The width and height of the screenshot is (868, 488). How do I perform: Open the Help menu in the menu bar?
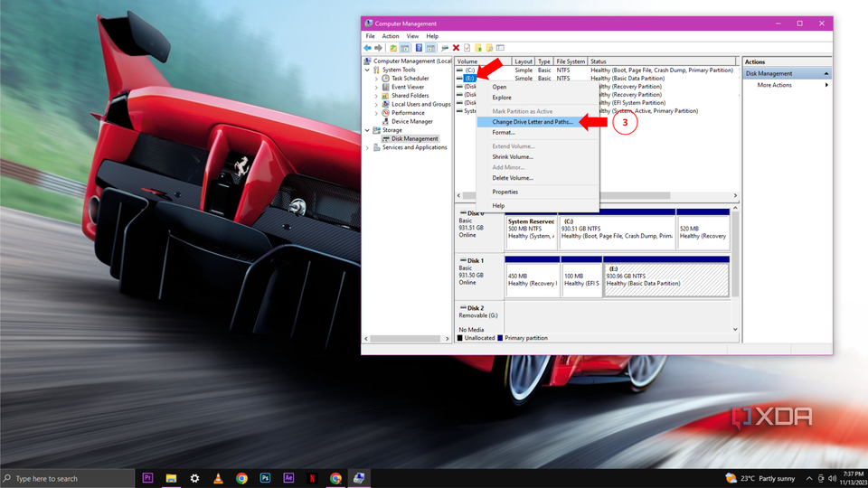tap(432, 36)
